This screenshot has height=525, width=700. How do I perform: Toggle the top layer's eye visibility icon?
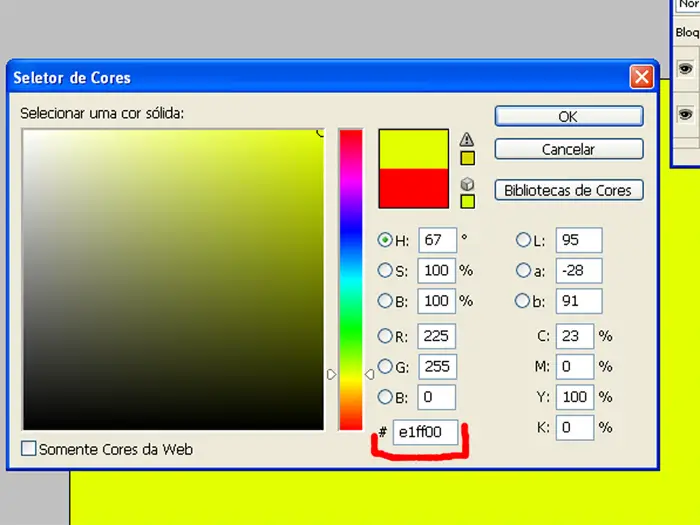pos(685,69)
